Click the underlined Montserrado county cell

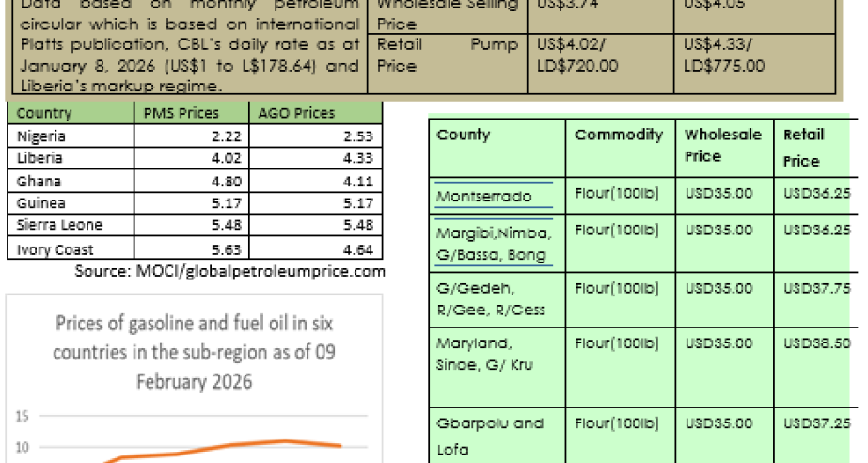tap(483, 196)
